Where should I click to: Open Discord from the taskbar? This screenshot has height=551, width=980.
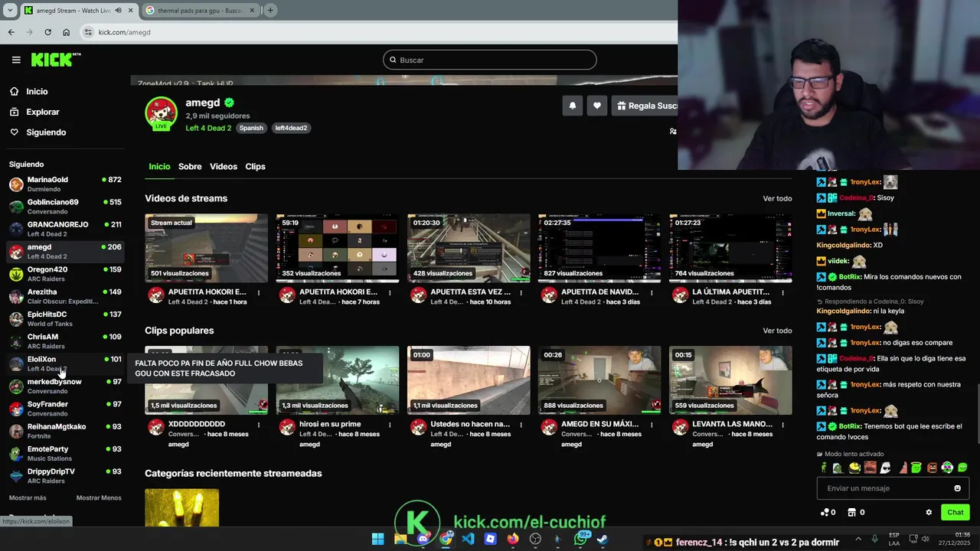click(x=423, y=539)
